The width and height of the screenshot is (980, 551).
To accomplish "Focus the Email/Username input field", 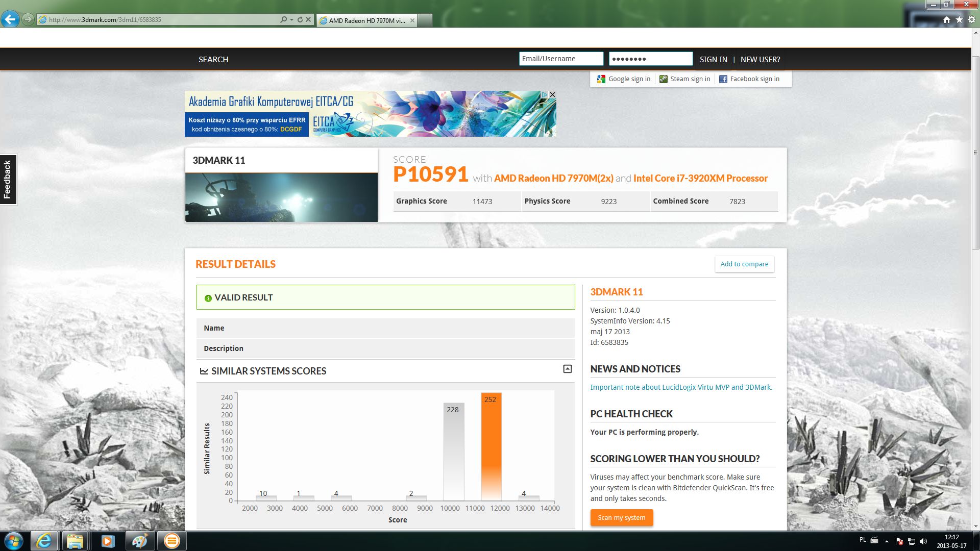I will (x=561, y=59).
